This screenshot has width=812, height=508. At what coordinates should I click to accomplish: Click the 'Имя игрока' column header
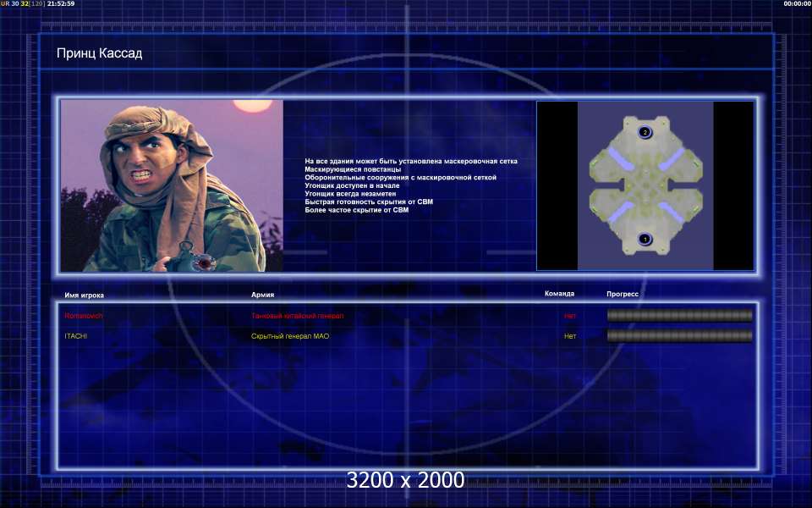pos(85,295)
